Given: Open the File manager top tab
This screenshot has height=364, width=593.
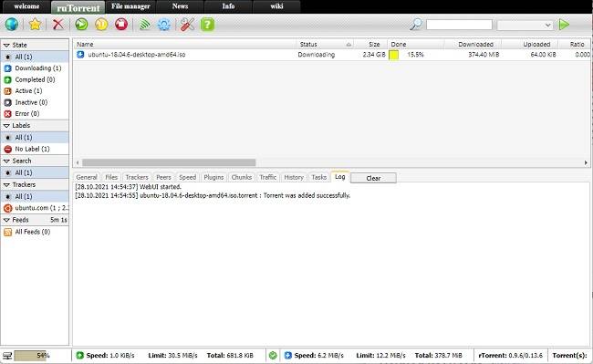Looking at the screenshot, I should coord(130,6).
